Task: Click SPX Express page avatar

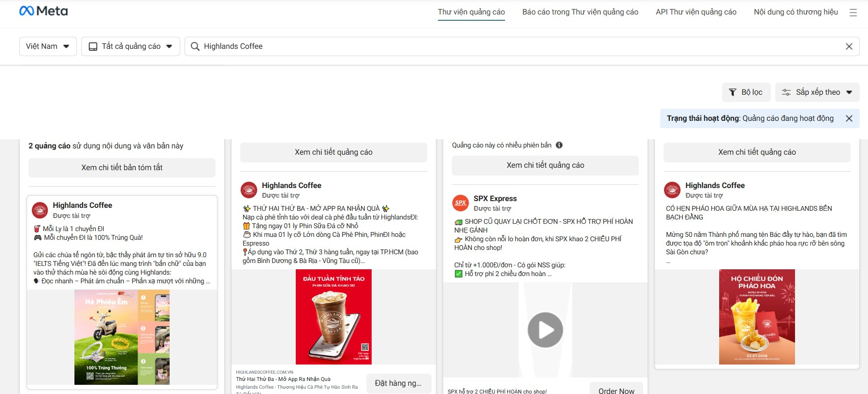Action: [461, 203]
